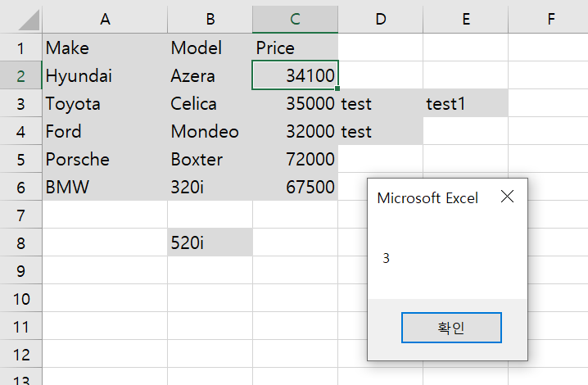Select row 3 header
The width and height of the screenshot is (588, 385).
point(21,103)
